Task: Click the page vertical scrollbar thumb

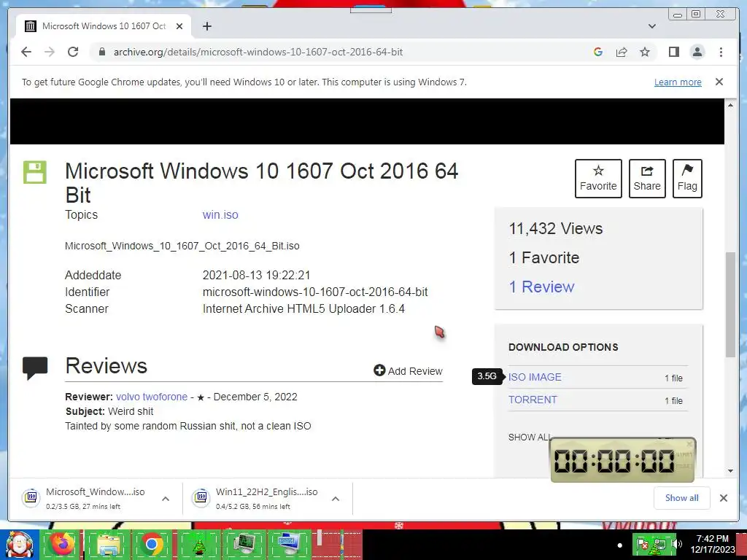Action: [730, 305]
